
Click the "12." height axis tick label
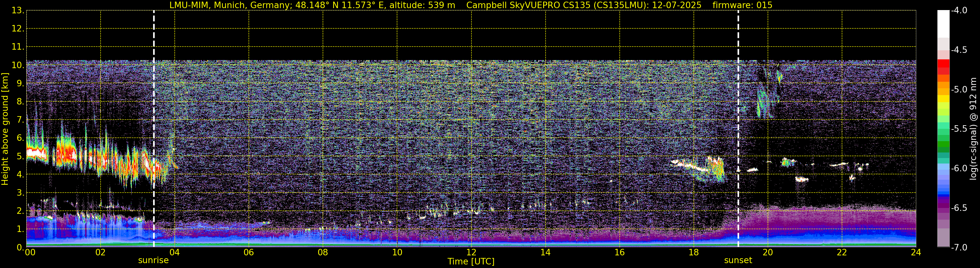(18, 29)
